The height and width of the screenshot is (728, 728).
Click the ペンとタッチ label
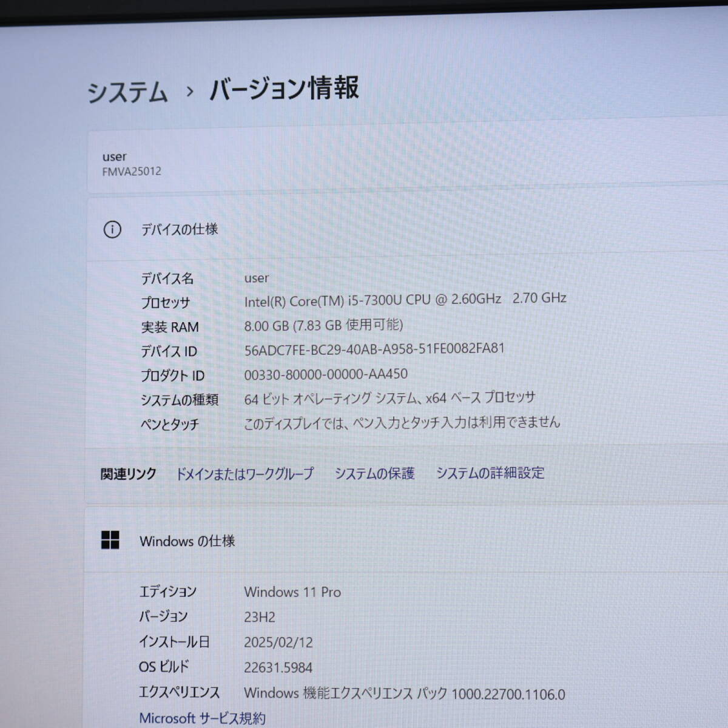[x=169, y=424]
